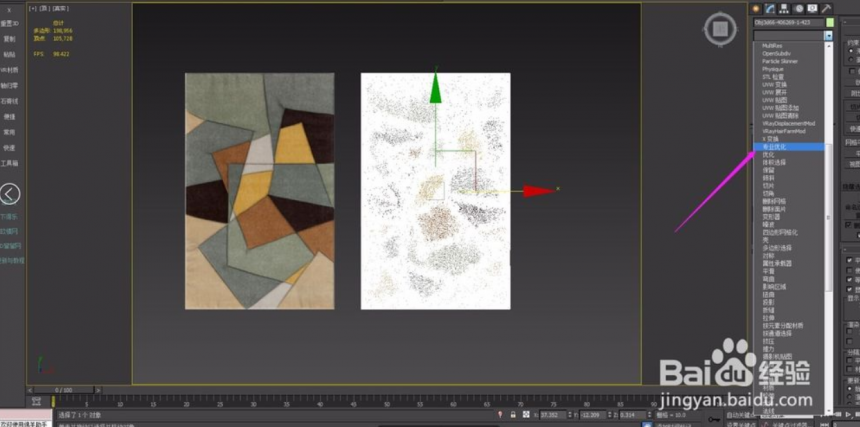This screenshot has width=860, height=427.
Task: Select highlighted 专业优化 modifier
Action: click(789, 147)
